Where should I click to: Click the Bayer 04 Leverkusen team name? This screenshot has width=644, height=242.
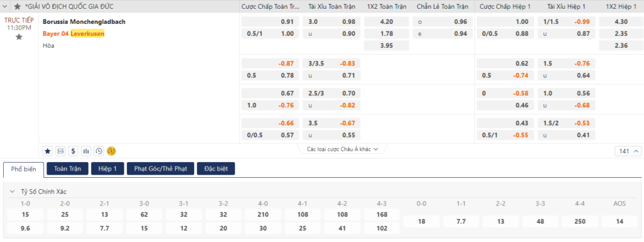click(74, 34)
